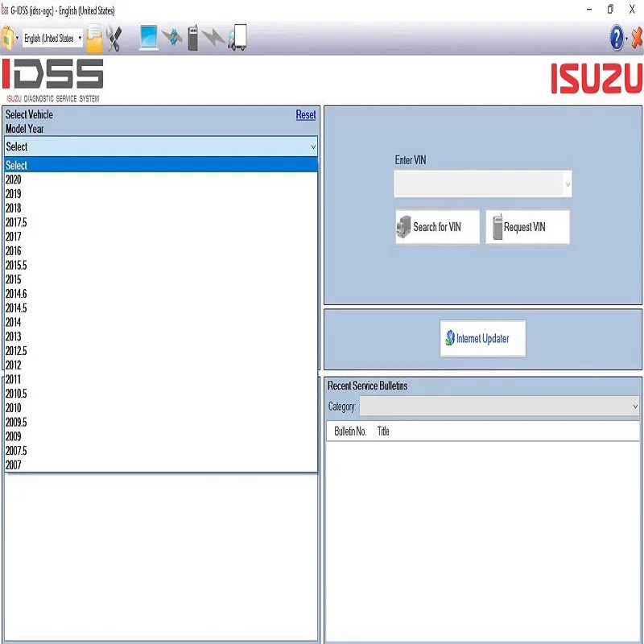Open the application menu package icon
The height and width of the screenshot is (644, 644).
8,38
